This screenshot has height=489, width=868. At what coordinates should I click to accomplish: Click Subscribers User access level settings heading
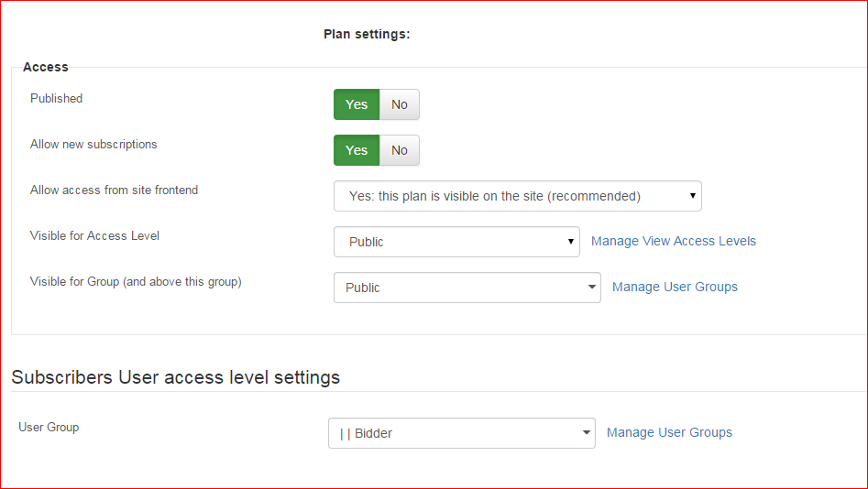pos(175,377)
